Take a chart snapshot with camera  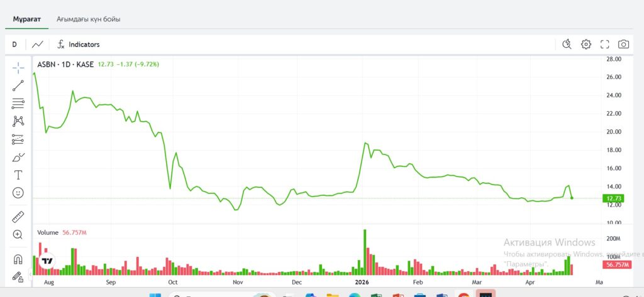pyautogui.click(x=623, y=44)
